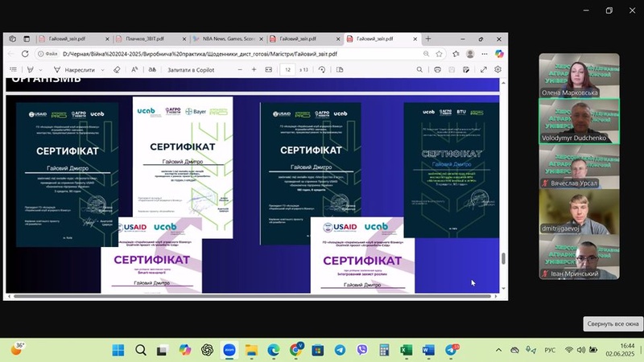Viewport: 644px width, 362px height.
Task: Rotate the PDF page
Action: (322, 70)
